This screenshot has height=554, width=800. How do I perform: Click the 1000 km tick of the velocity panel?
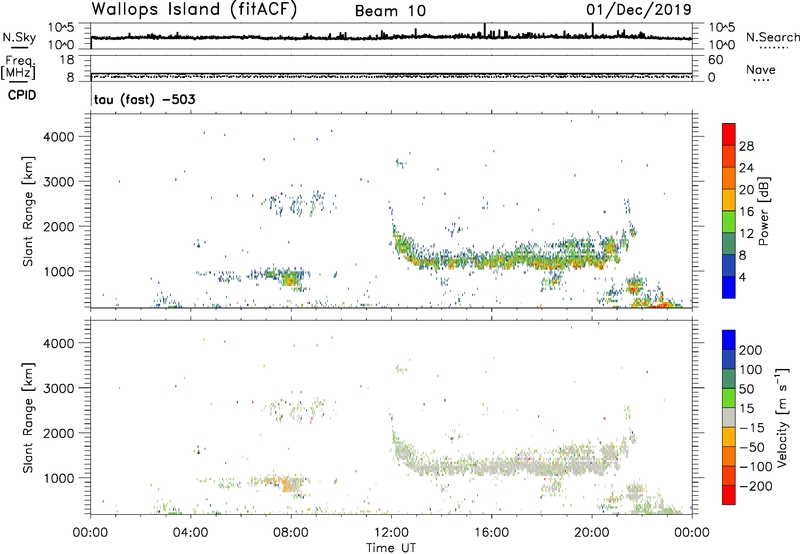point(59,478)
